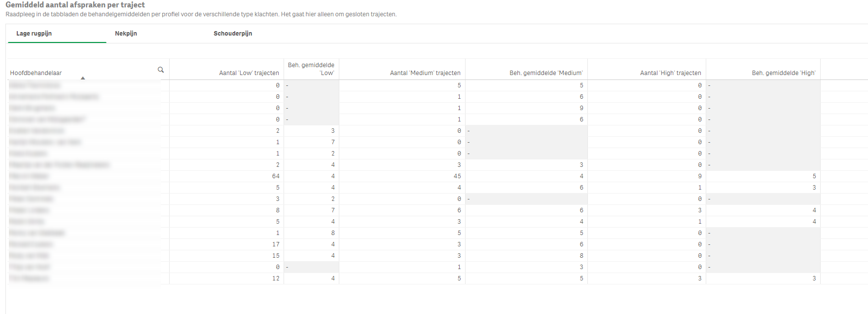Click the Low trajecten cell showing 15
The image size is (868, 314).
[x=276, y=256]
